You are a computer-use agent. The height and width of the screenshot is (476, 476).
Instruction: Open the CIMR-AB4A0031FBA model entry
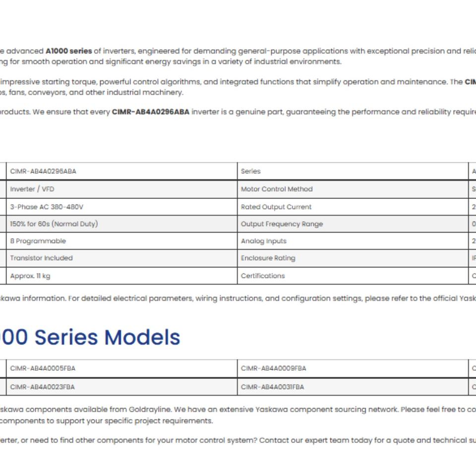[353, 387]
